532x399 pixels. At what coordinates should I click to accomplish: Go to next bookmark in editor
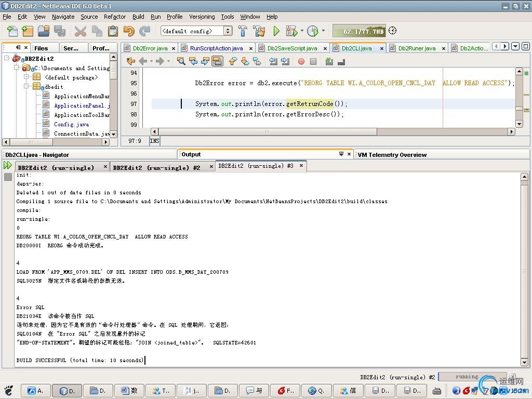245,61
